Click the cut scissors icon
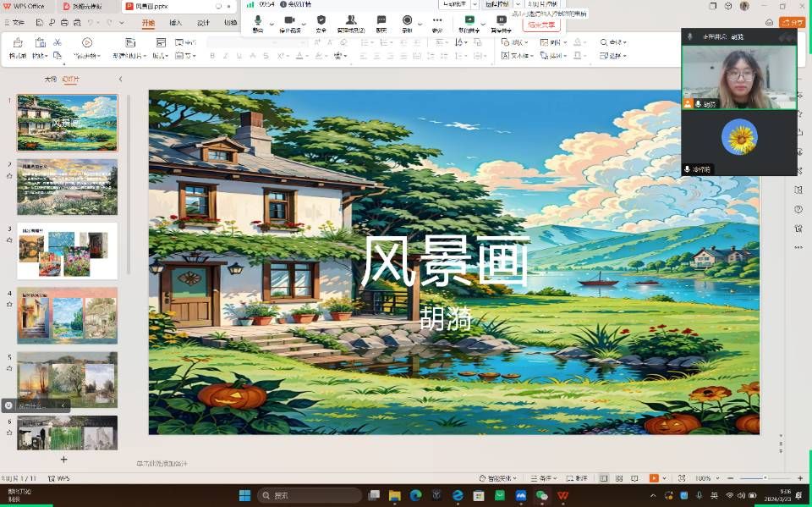The image size is (812, 507). click(58, 42)
